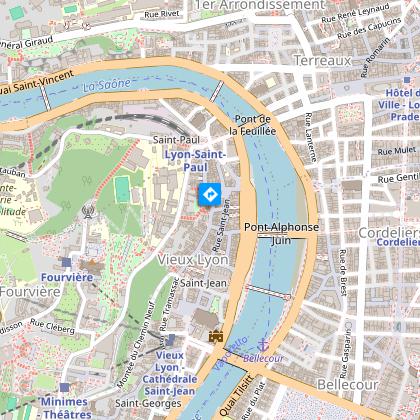Click the Rue de Brest street label
This screenshot has height=420, width=420.
point(343,272)
